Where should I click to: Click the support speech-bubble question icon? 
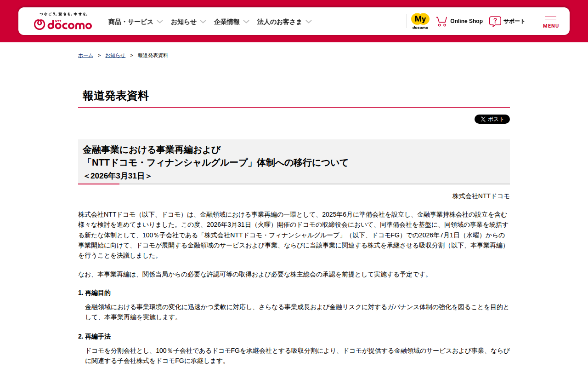coord(495,21)
